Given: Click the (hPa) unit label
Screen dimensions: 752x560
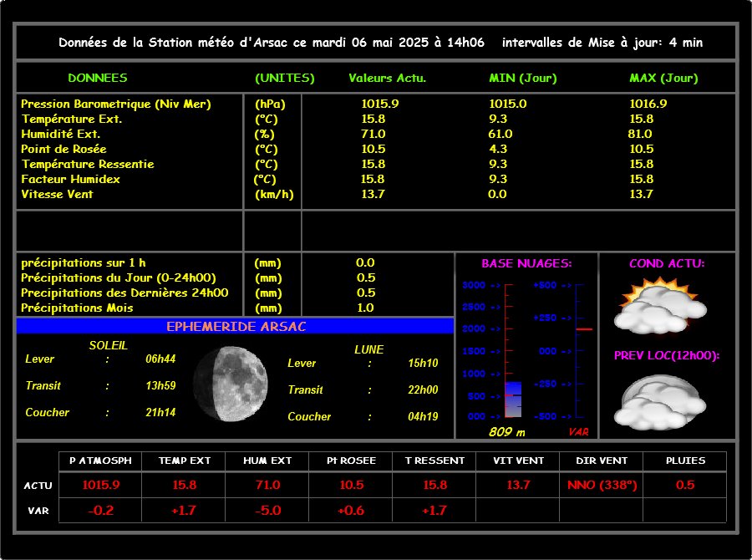Looking at the screenshot, I should [270, 104].
